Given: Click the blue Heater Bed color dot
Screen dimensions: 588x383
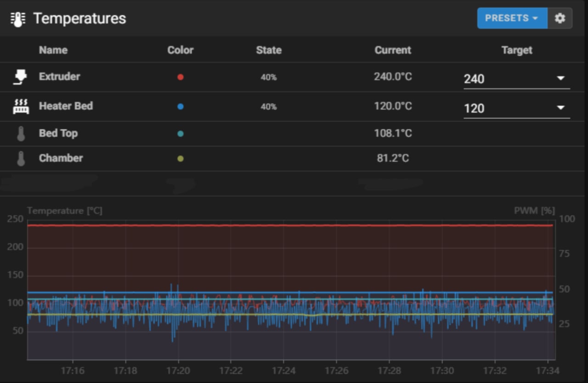Looking at the screenshot, I should click(x=181, y=106).
